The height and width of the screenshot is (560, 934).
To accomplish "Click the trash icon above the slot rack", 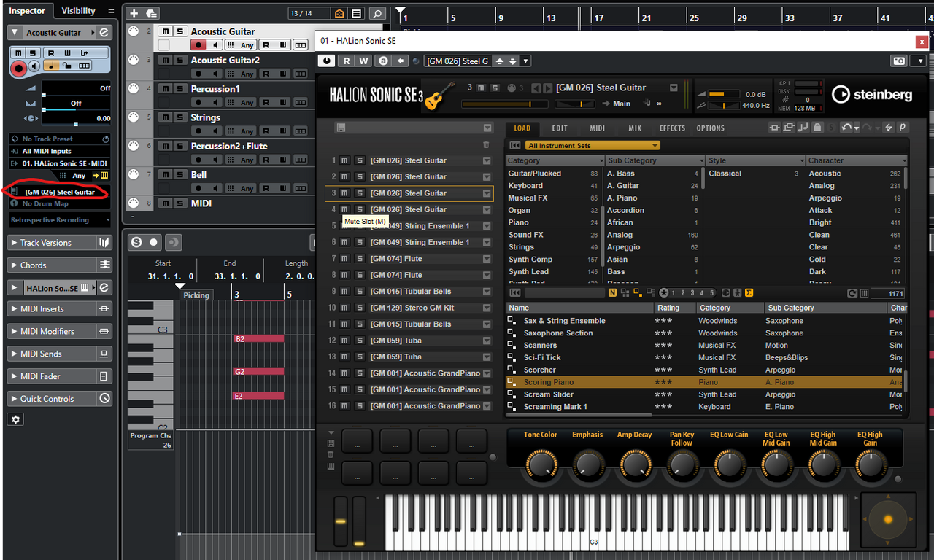I will click(487, 145).
